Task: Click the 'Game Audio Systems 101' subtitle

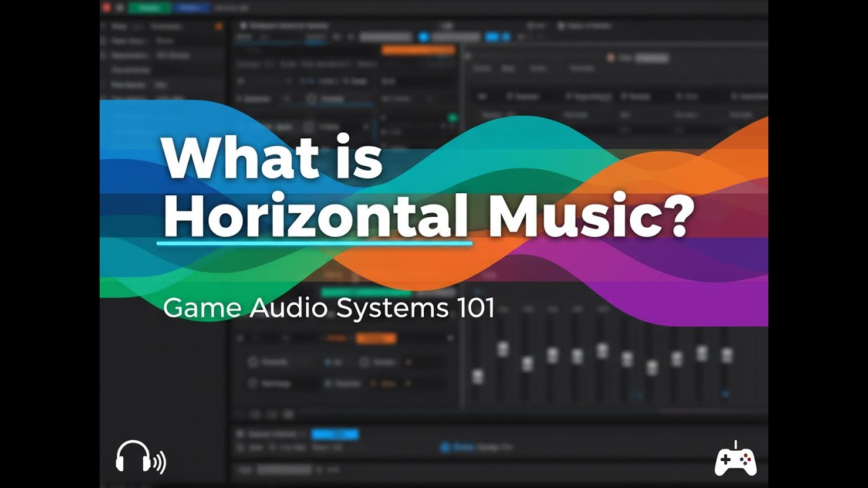Action: [x=328, y=308]
